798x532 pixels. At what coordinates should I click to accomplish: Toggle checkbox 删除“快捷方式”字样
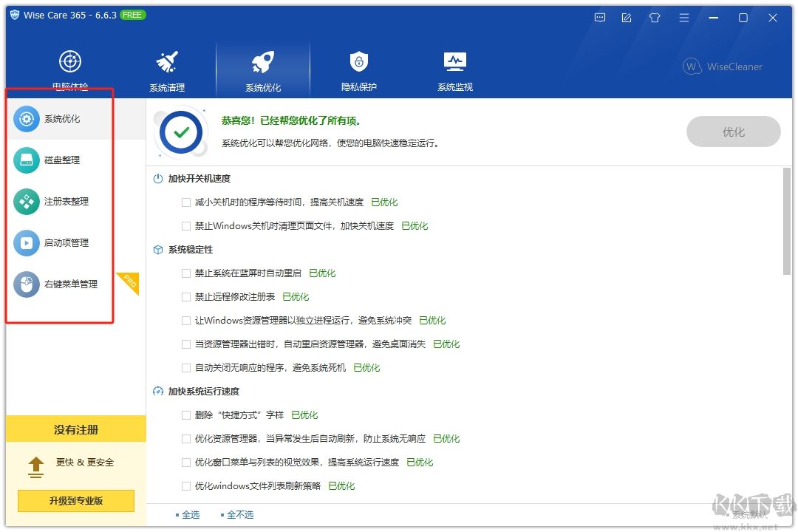(x=186, y=415)
